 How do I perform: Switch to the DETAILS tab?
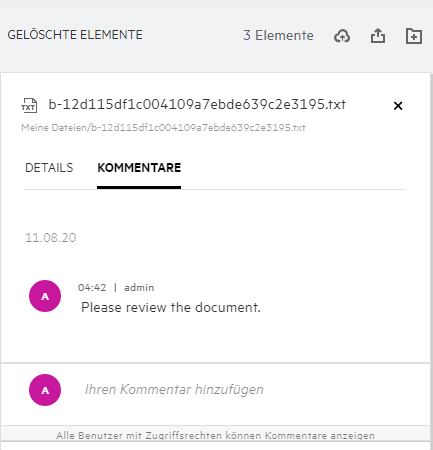(x=49, y=168)
